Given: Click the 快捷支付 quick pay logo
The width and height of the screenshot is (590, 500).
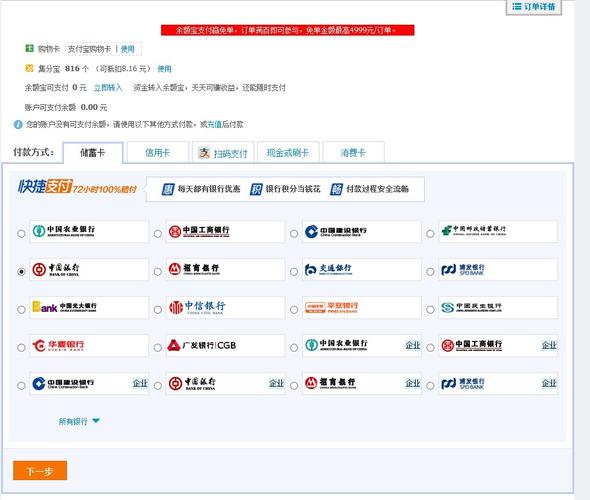Looking at the screenshot, I should [x=45, y=186].
